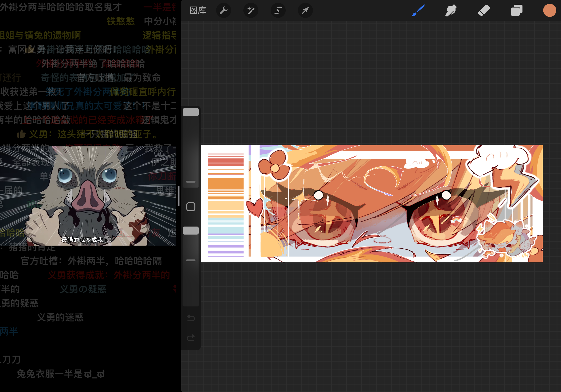Viewport: 561px width, 392px height.
Task: Tap the redo arrow
Action: coord(191,338)
